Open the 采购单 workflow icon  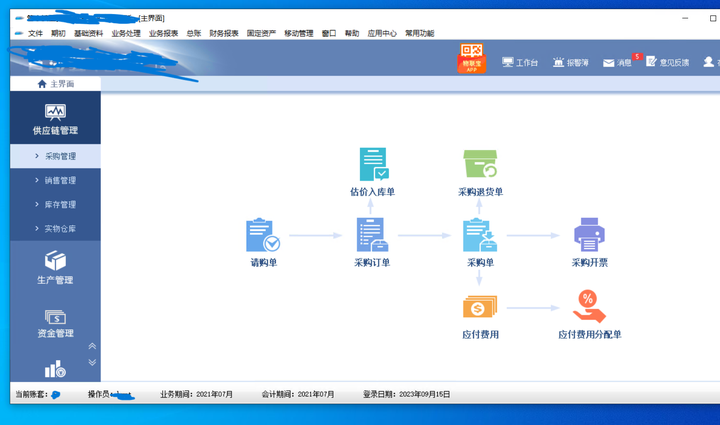click(x=480, y=235)
